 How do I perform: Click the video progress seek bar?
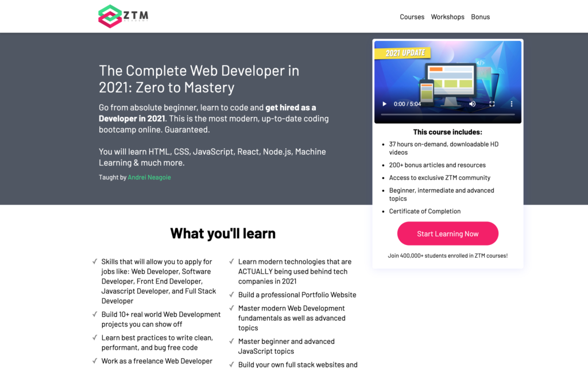coord(448,115)
